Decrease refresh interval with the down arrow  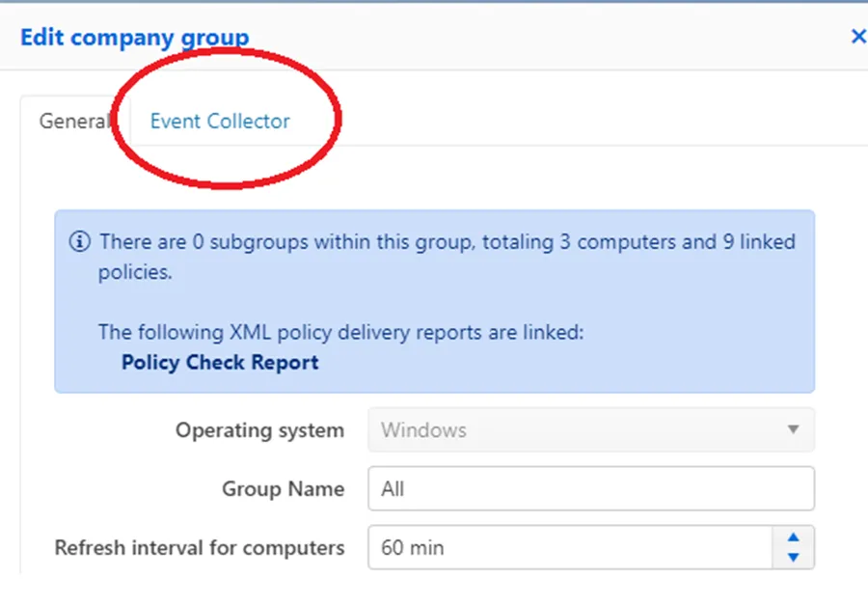pyautogui.click(x=793, y=557)
